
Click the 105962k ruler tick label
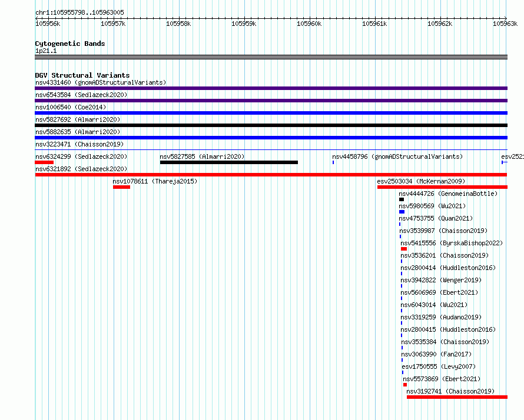pos(440,24)
